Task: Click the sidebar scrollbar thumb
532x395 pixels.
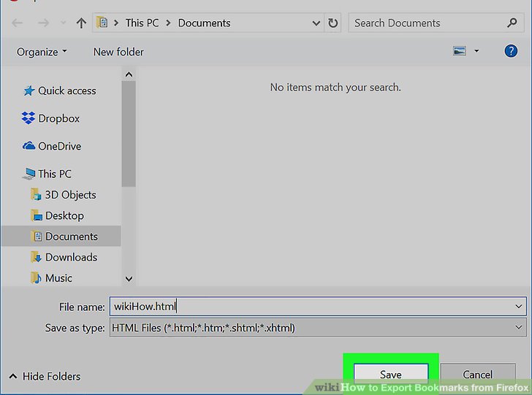Action: point(129,134)
